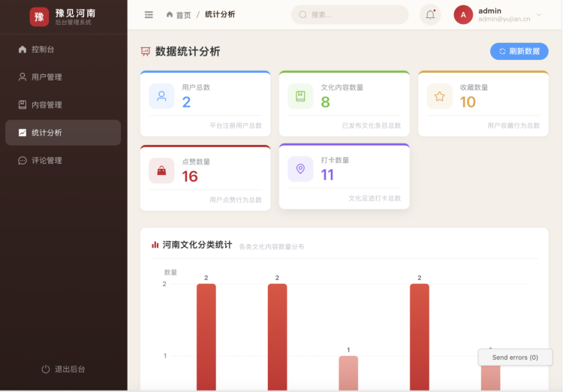Click the power icon beside 退出后台
This screenshot has width=563, height=392.
46,369
